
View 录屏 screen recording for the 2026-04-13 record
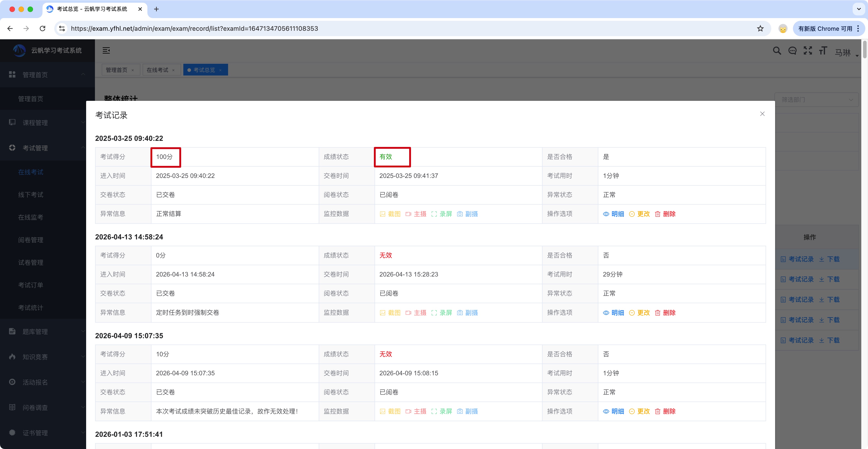coord(442,313)
